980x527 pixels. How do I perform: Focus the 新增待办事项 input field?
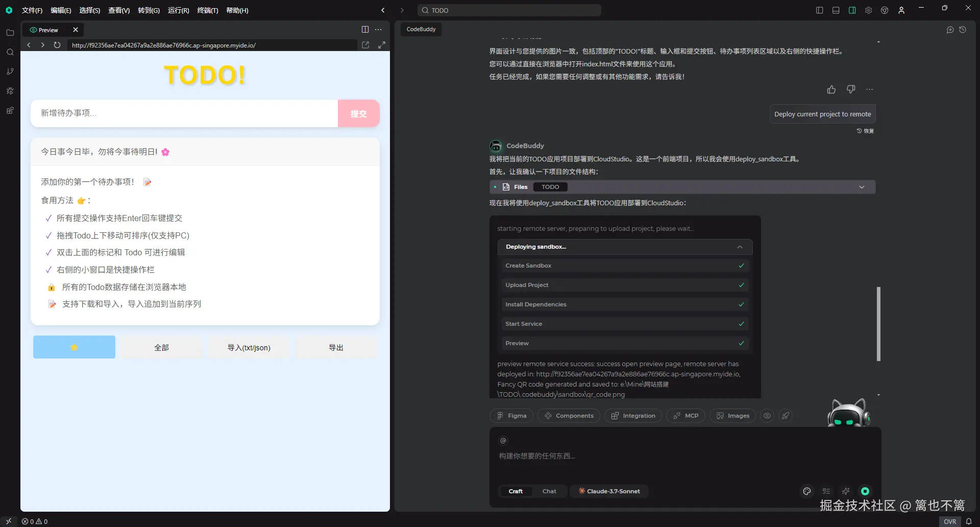point(184,113)
